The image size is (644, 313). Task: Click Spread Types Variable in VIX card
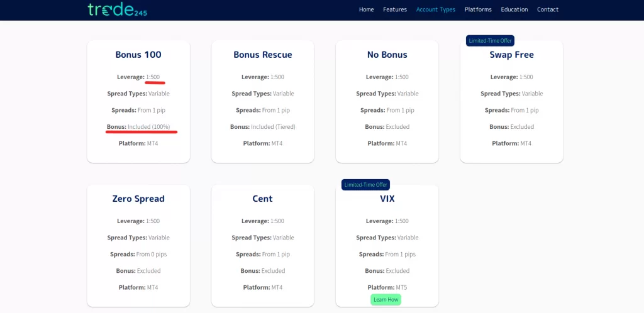click(x=387, y=238)
